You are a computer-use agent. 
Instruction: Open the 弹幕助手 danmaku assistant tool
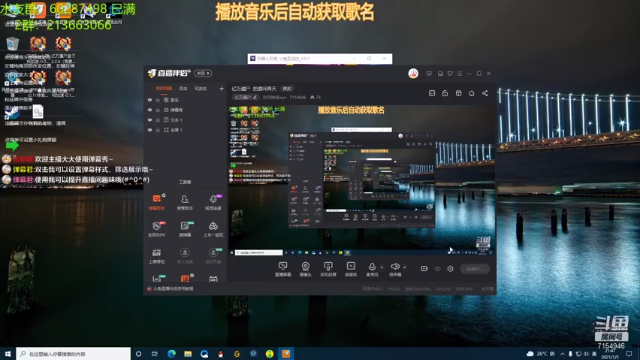(x=156, y=202)
